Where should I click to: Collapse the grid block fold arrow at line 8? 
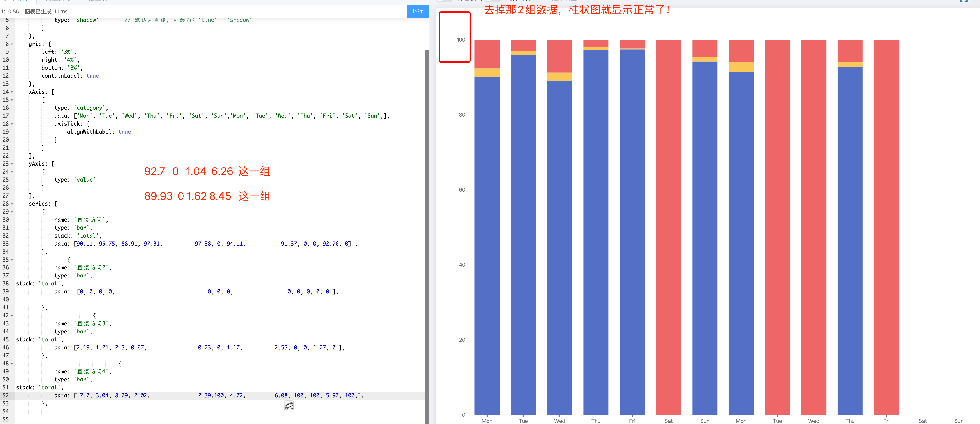[x=12, y=44]
